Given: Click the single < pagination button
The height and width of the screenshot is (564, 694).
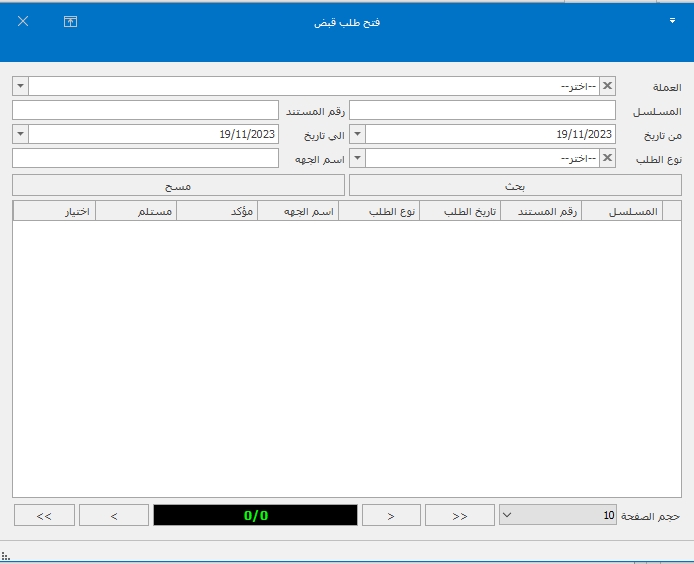Looking at the screenshot, I should pos(114,515).
